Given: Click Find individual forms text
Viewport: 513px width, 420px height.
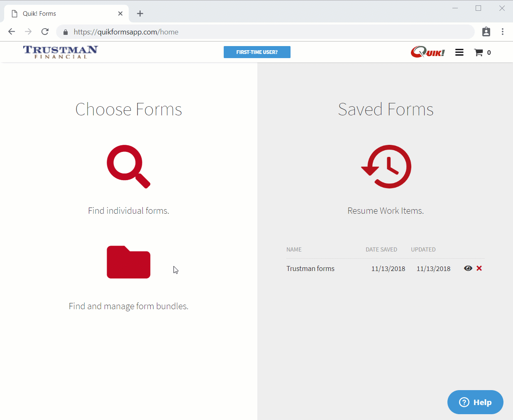Looking at the screenshot, I should click(129, 211).
